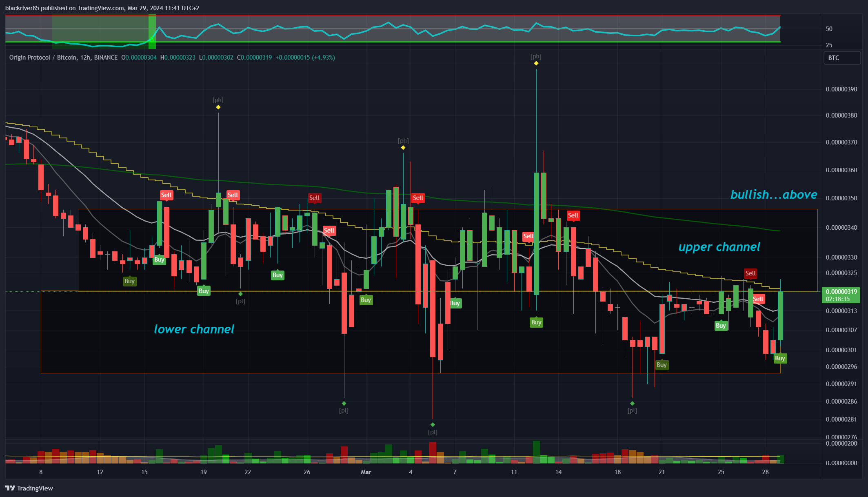Click the open value O0.00000304
This screenshot has width=868, height=497.
tap(139, 58)
